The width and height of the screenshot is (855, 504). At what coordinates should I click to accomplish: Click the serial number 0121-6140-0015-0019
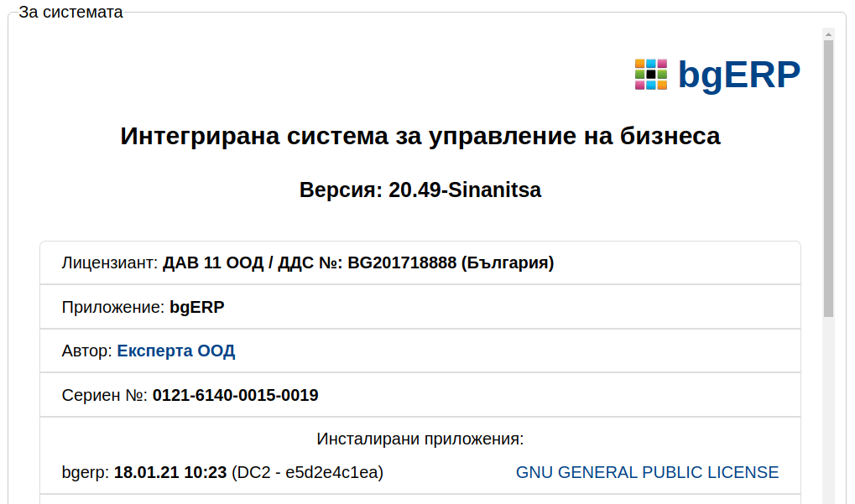pos(236,395)
